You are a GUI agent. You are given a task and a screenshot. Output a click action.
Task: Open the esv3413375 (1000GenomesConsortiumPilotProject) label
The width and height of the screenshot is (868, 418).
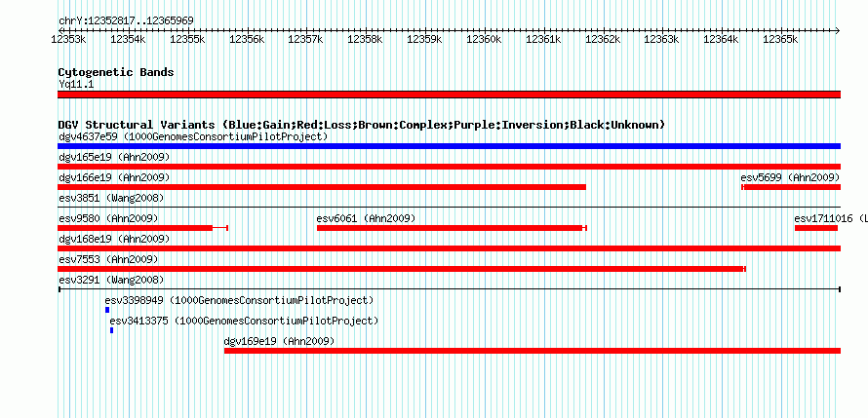tap(244, 321)
